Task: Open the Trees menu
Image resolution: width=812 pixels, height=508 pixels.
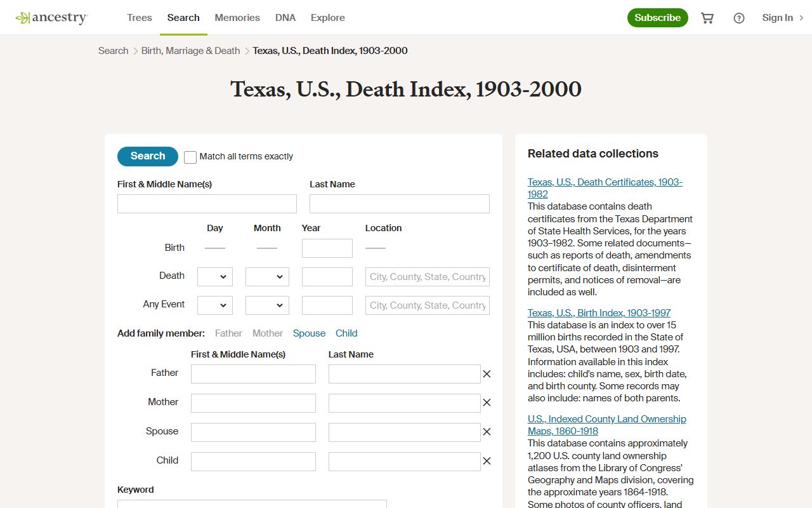Action: point(140,18)
